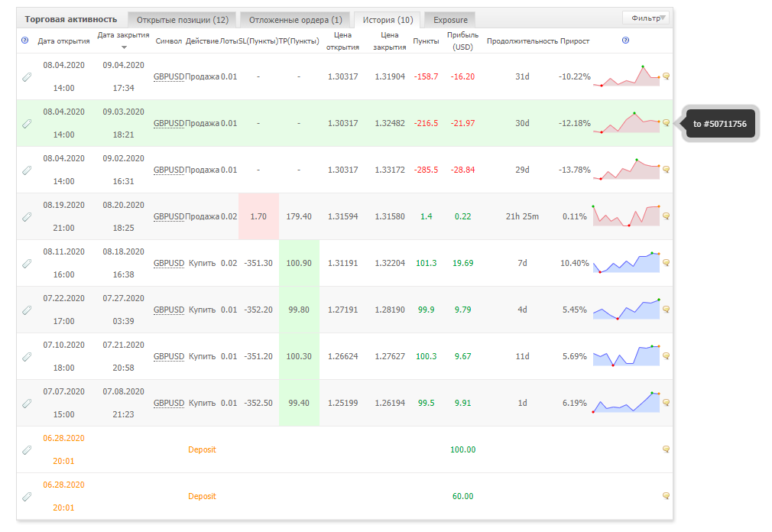Open GBPUSD link in -13.78% row
772x532 pixels.
pyautogui.click(x=169, y=170)
